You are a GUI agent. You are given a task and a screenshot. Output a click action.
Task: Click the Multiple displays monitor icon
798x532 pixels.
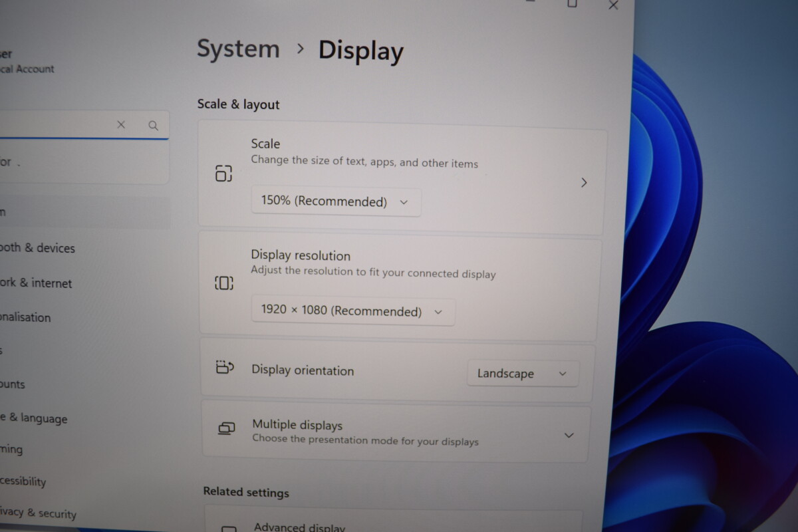227,429
